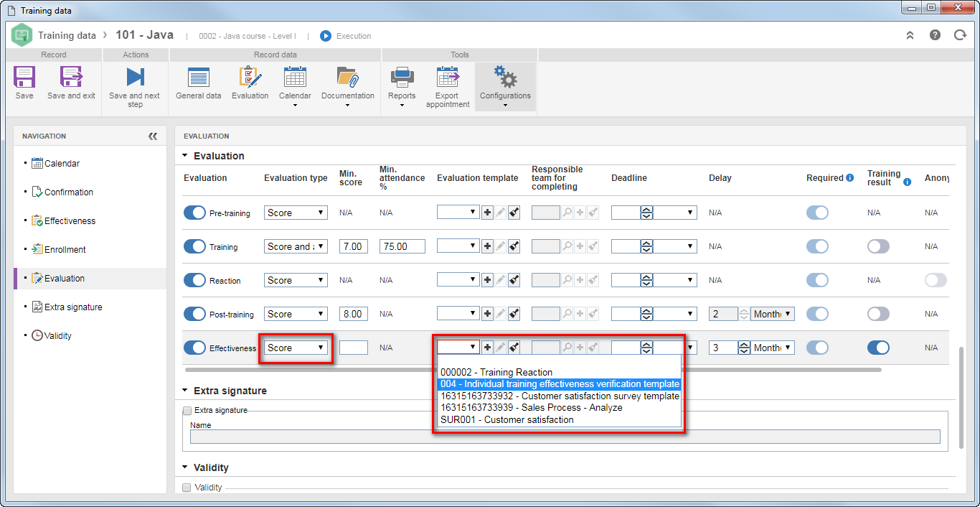
Task: Toggle the Reaction evaluation switch
Action: coord(195,280)
